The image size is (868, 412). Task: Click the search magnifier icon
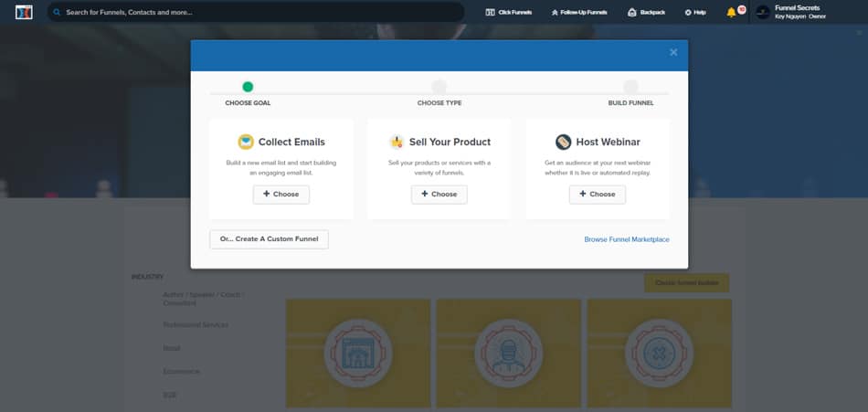tap(57, 12)
